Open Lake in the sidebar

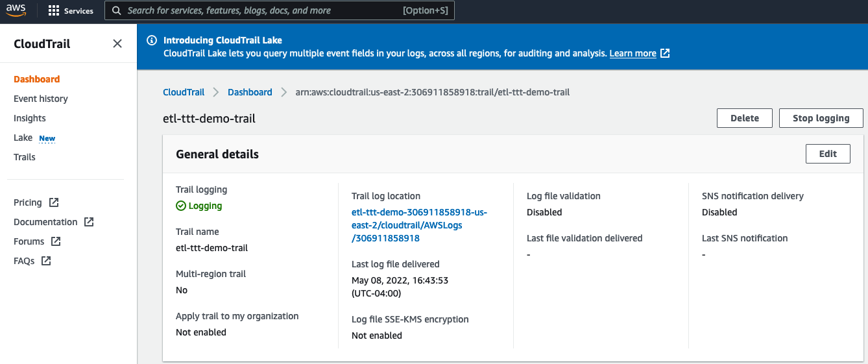coord(23,138)
